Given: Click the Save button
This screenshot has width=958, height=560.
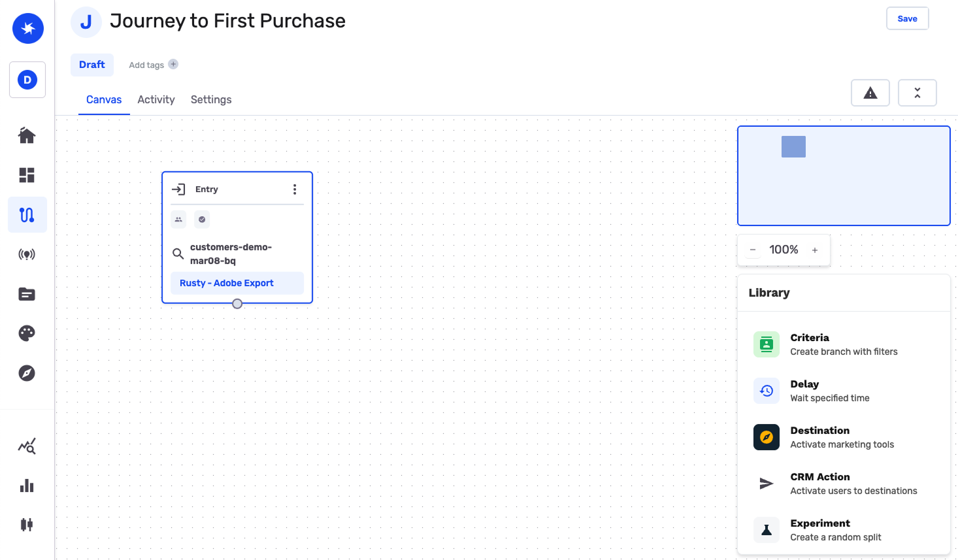Looking at the screenshot, I should click(907, 18).
